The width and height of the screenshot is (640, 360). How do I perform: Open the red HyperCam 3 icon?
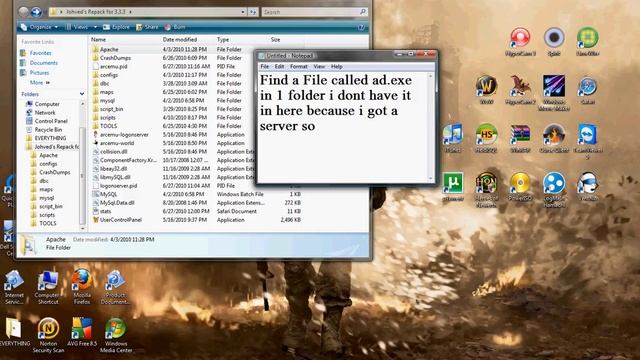(520, 41)
